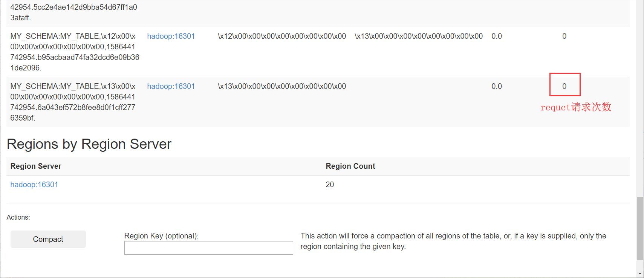The width and height of the screenshot is (644, 278).
Task: Click the vertical scrollbar thumb
Action: point(640,228)
